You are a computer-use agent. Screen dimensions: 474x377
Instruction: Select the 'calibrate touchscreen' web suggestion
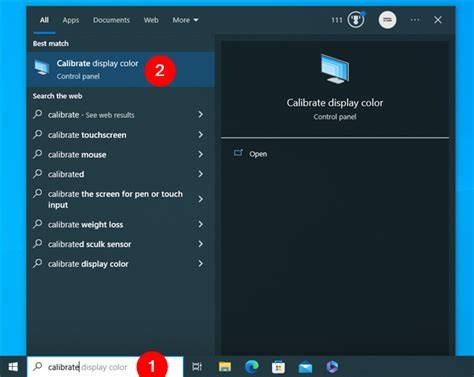tap(121, 135)
